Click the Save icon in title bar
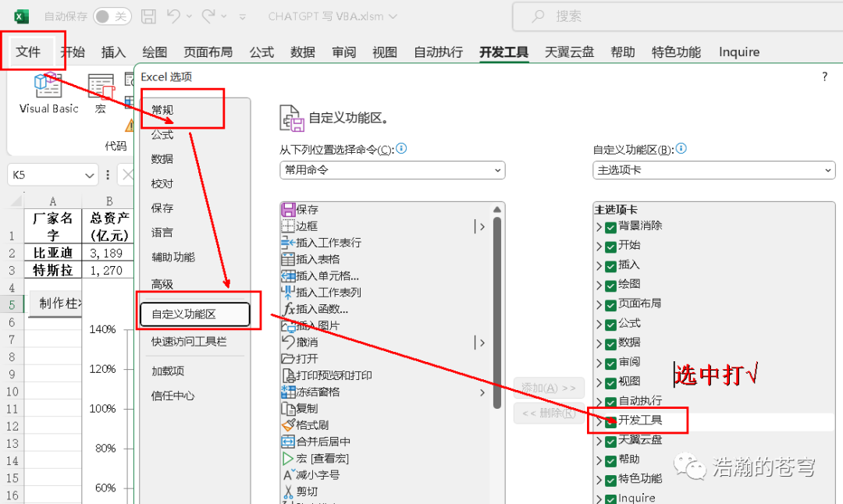 (148, 16)
